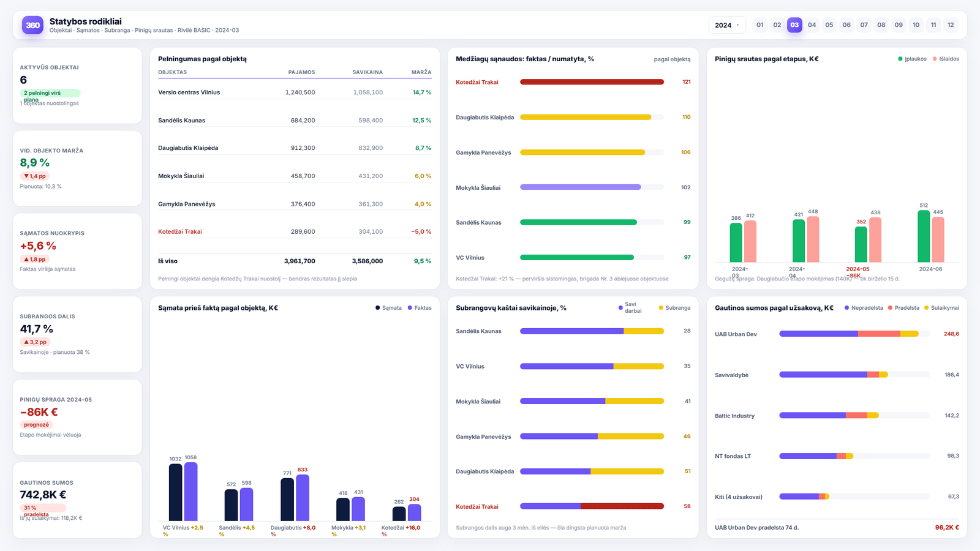Switch to month 07 tab
The image size is (980, 551).
pyautogui.click(x=864, y=25)
